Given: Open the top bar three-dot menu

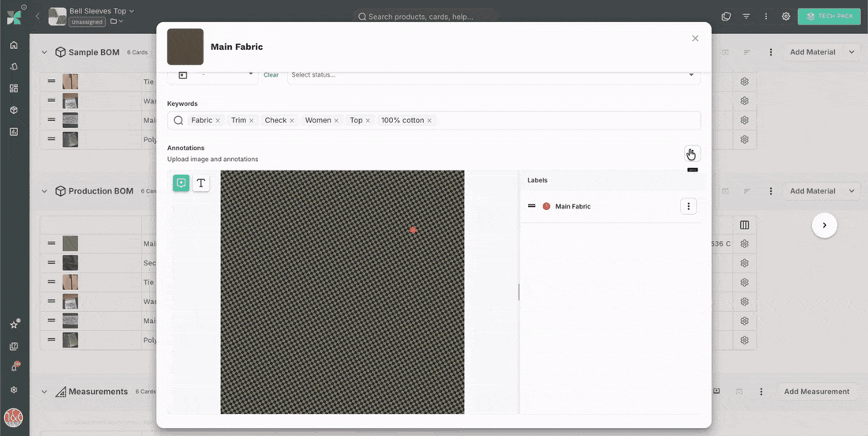Looking at the screenshot, I should pos(766,16).
